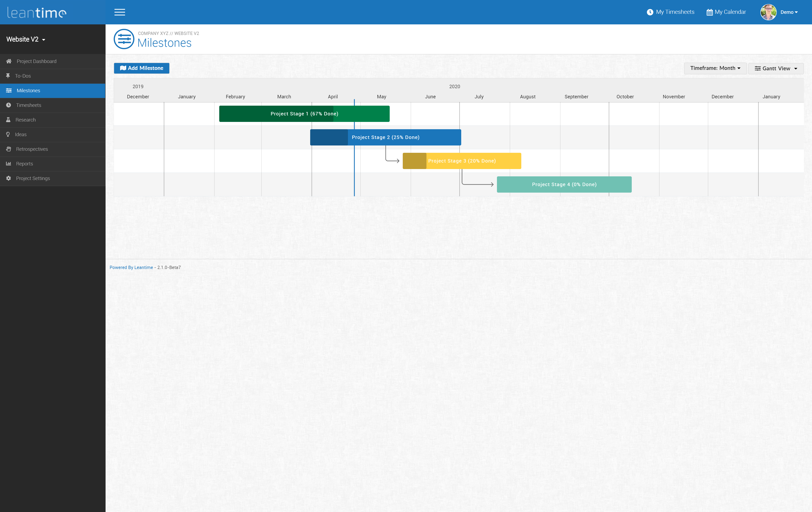Open the Timeframe: Month dropdown
The image size is (812, 512).
[715, 68]
